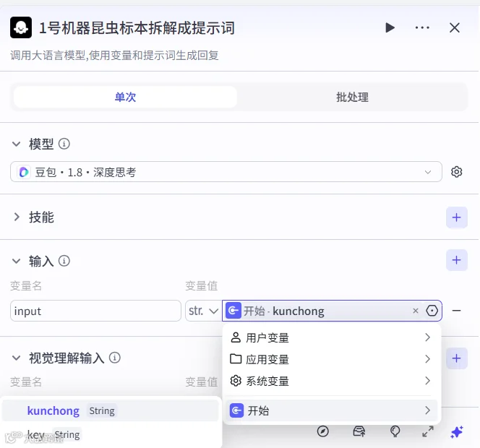Run the node with the play icon
480x448 pixels.
click(390, 28)
